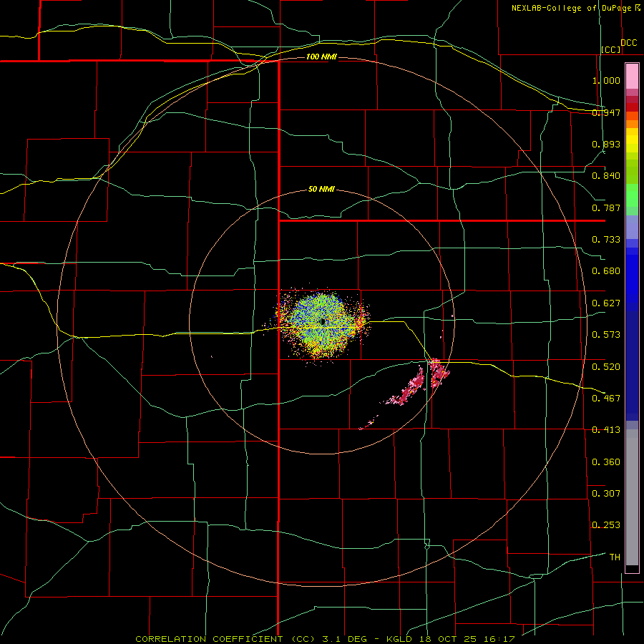Click the 0.360 value on color scale
The height and width of the screenshot is (644, 644).
[606, 462]
